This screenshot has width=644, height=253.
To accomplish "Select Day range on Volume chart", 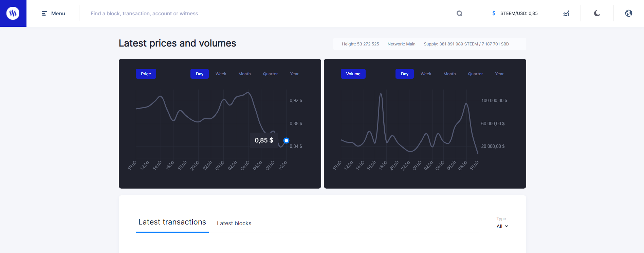I will tap(405, 74).
